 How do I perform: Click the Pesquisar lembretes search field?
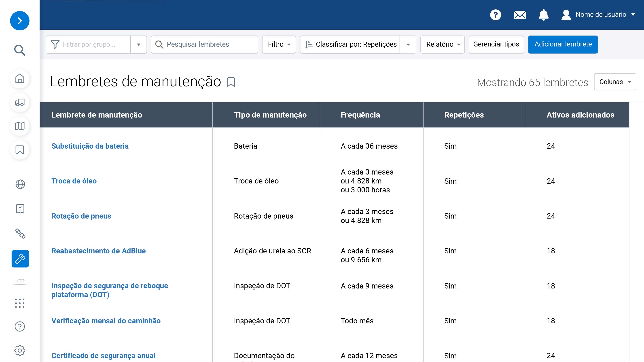[204, 44]
